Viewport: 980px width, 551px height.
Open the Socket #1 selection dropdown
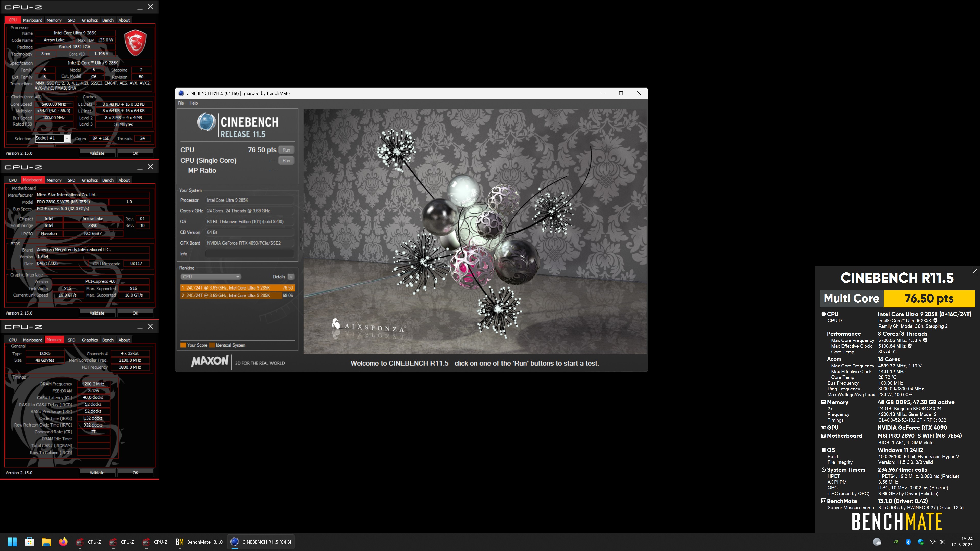tap(53, 139)
